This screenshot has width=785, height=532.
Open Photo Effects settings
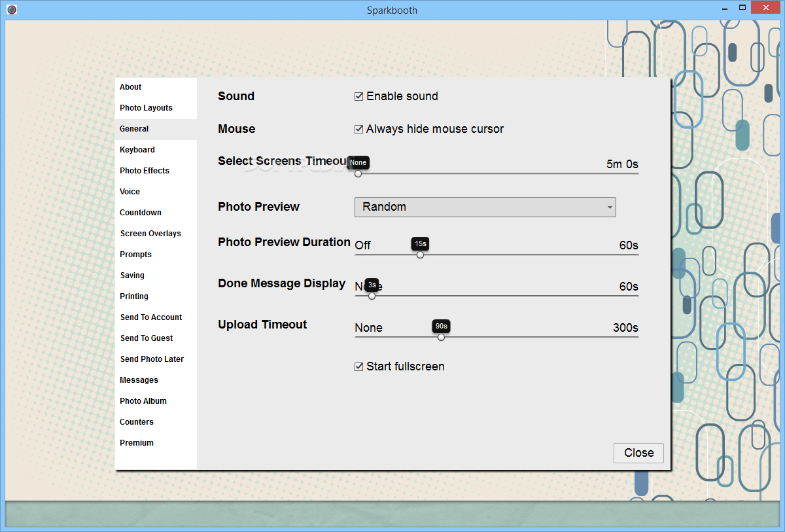[156, 171]
